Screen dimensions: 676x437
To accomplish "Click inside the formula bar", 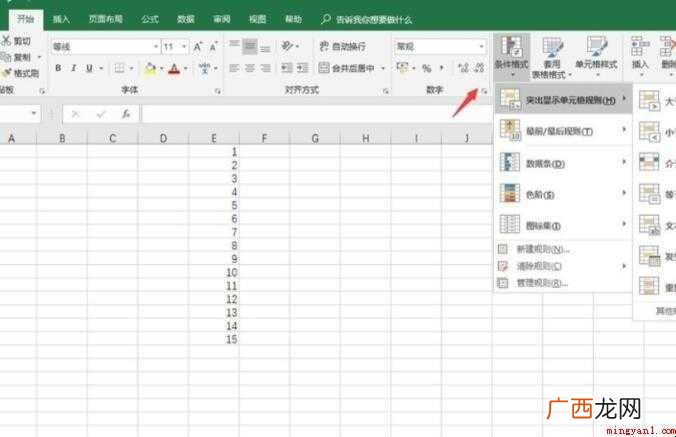I will 316,114.
